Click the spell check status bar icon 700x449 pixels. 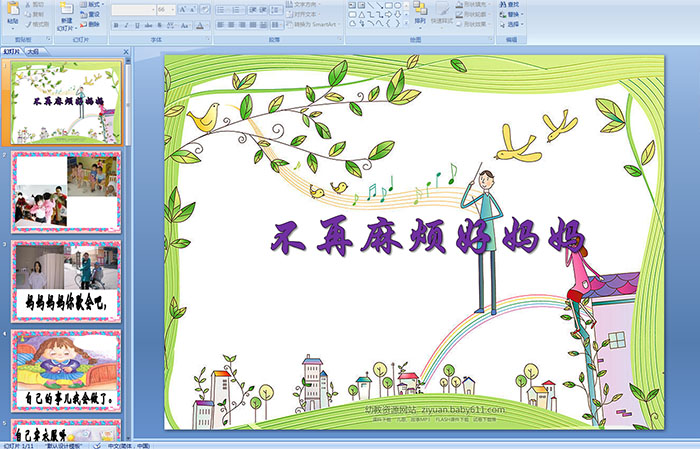(97, 446)
